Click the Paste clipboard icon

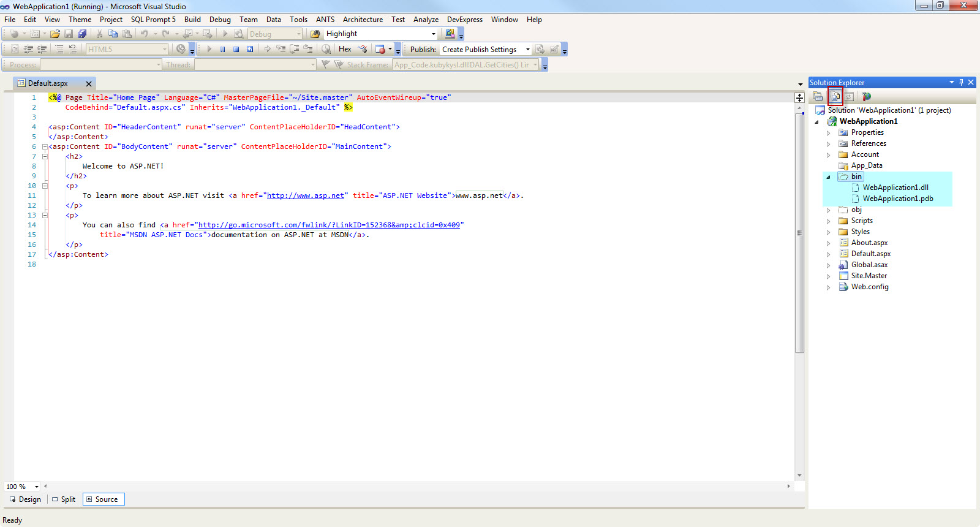tap(127, 34)
